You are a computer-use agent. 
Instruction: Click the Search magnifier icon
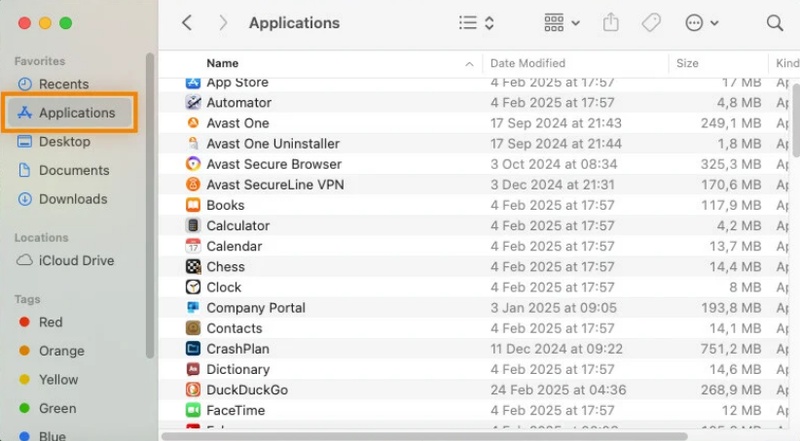774,23
